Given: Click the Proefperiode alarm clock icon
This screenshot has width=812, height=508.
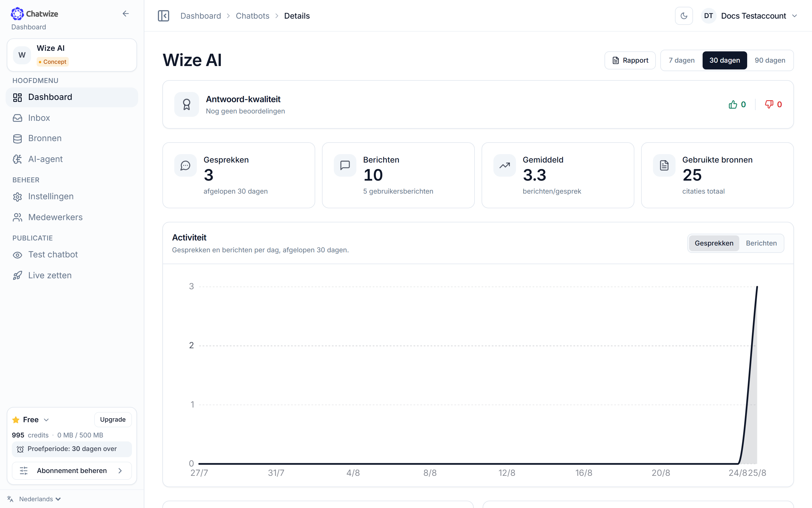Looking at the screenshot, I should 20,449.
